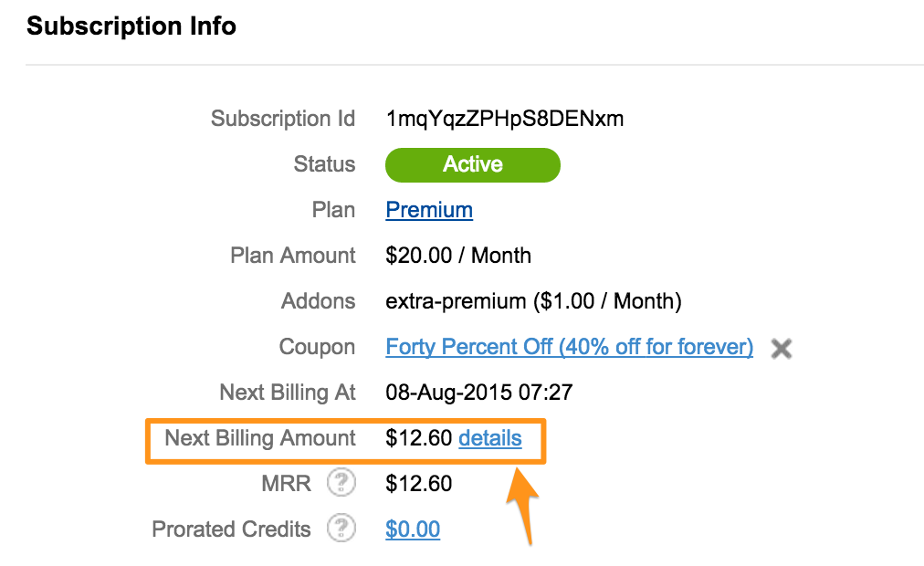The image size is (924, 566).
Task: Click the Subscription Info heading
Action: pyautogui.click(x=131, y=26)
